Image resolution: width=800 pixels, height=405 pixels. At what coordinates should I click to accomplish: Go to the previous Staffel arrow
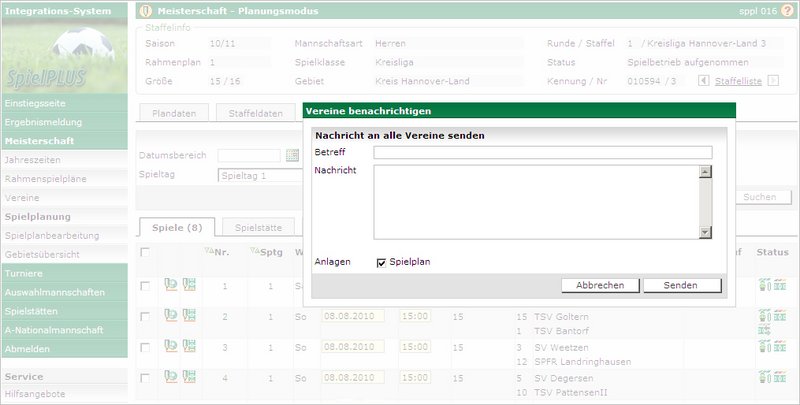[x=707, y=80]
